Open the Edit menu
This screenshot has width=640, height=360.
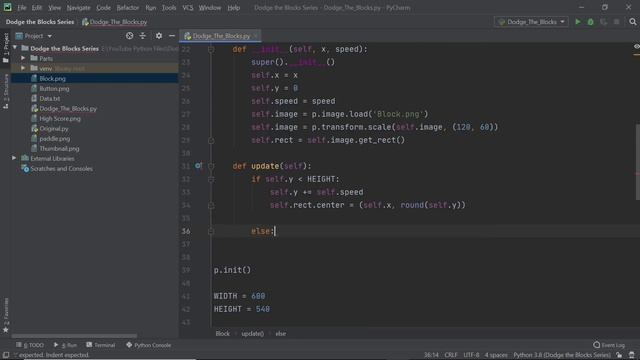(37, 7)
